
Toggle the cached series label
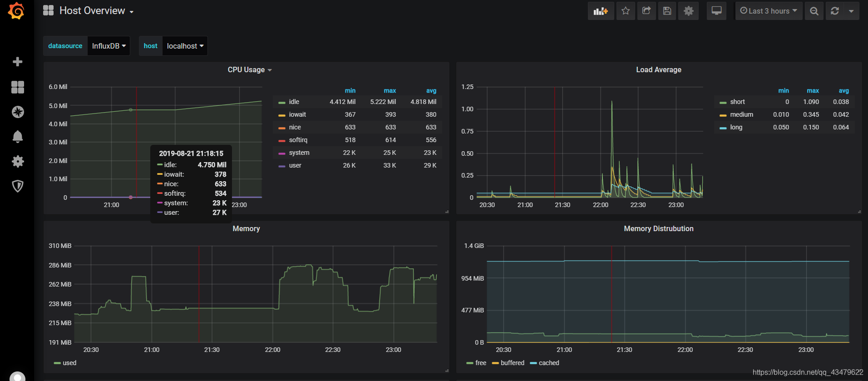pyautogui.click(x=549, y=363)
